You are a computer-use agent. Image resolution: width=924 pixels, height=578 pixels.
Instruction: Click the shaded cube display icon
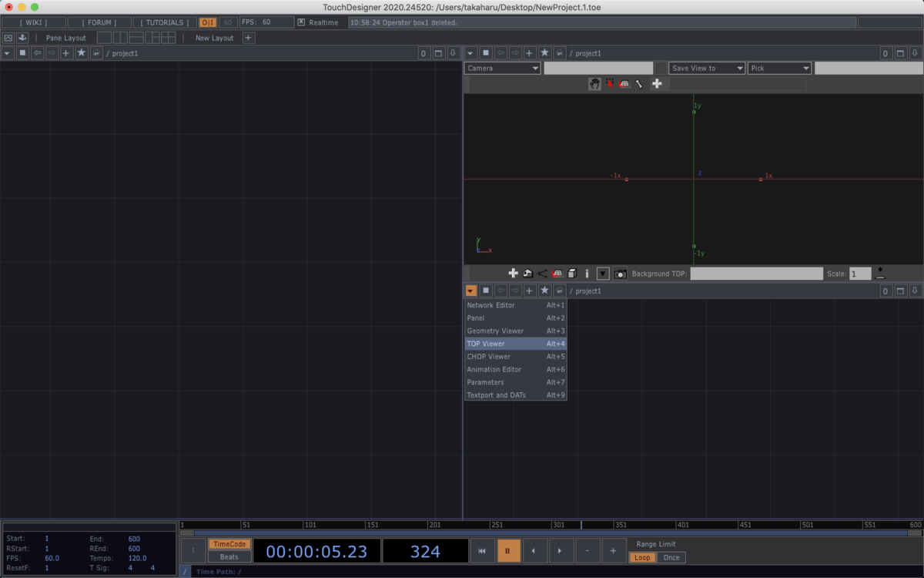click(x=572, y=274)
